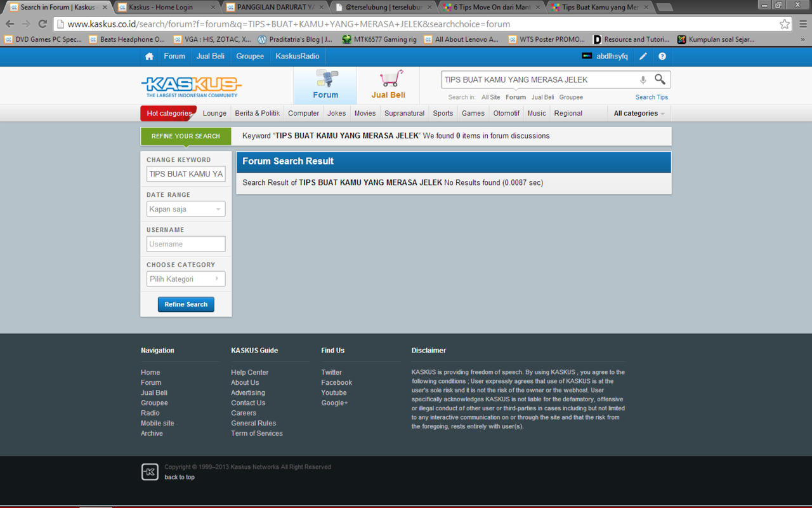Open Groupee in blue navbar
Image resolution: width=812 pixels, height=508 pixels.
(250, 56)
